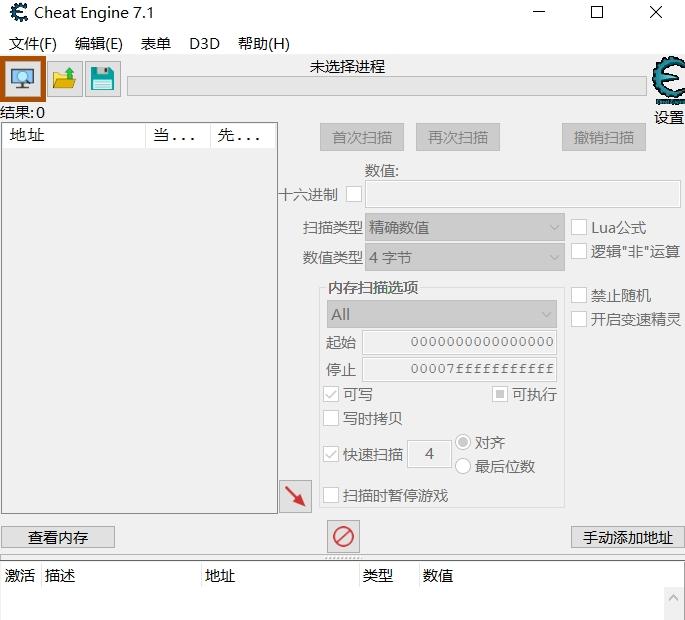Click the address table 地址 column header
The height and width of the screenshot is (620, 685).
280,575
